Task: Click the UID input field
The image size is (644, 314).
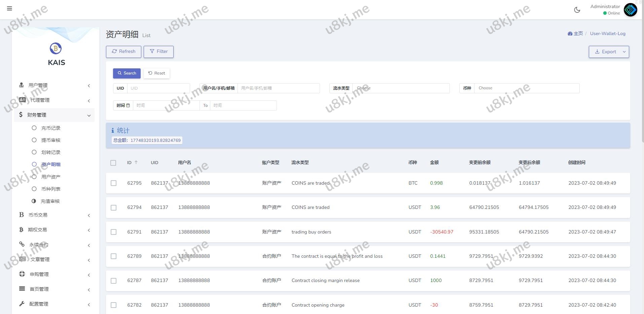Action: tap(158, 88)
